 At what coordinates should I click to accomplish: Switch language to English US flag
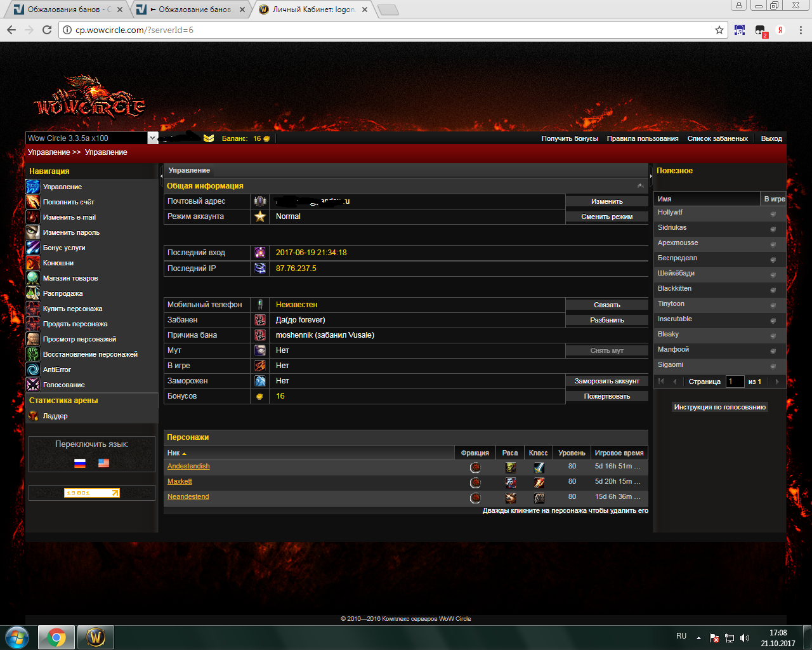coord(103,463)
